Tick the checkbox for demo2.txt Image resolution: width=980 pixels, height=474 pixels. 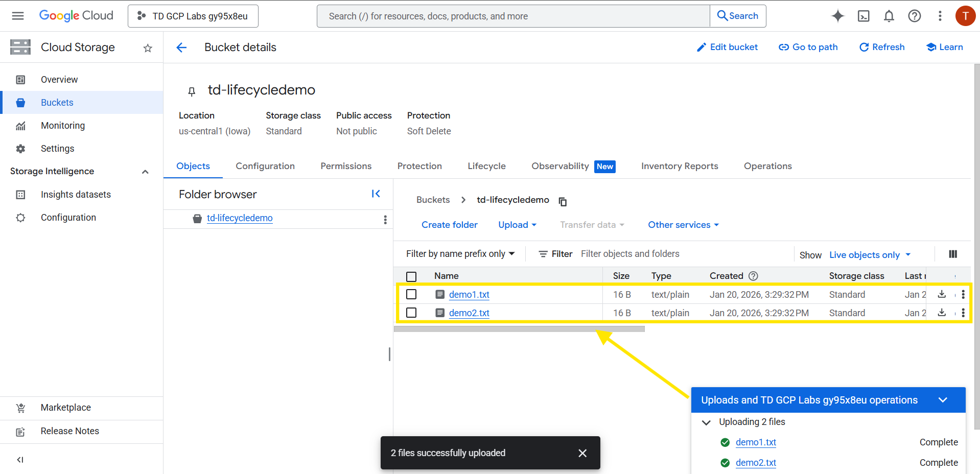coord(411,313)
